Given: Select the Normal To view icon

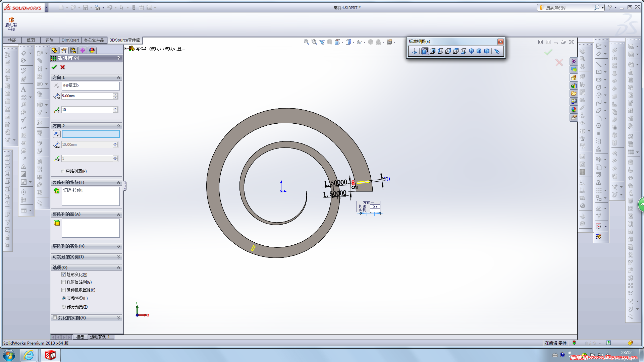Looking at the screenshot, I should [x=415, y=51].
